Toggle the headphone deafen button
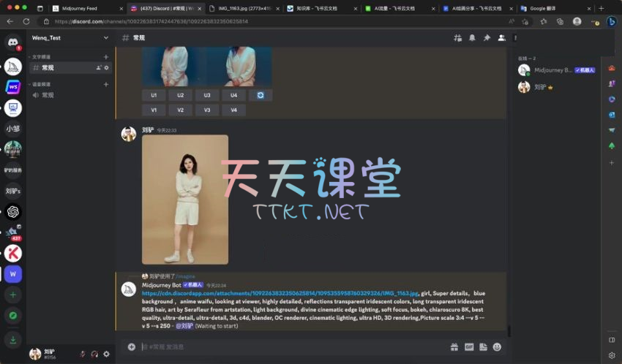622x364 pixels. click(94, 354)
